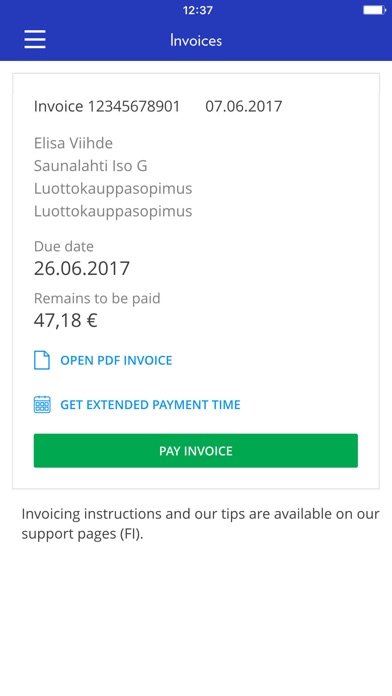Image resolution: width=392 pixels, height=696 pixels.
Task: Tap the first Luottokauppasopimus entry
Action: pyautogui.click(x=113, y=189)
